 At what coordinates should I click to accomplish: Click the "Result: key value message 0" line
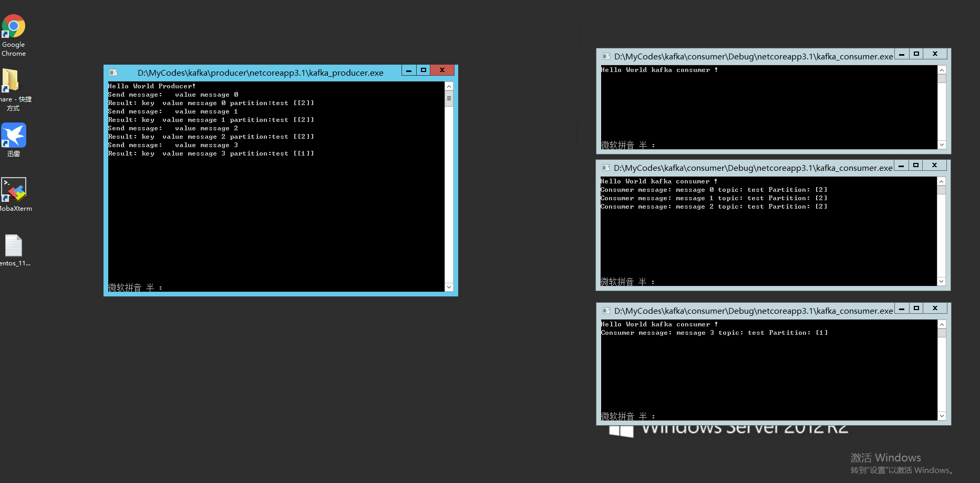[x=211, y=103]
